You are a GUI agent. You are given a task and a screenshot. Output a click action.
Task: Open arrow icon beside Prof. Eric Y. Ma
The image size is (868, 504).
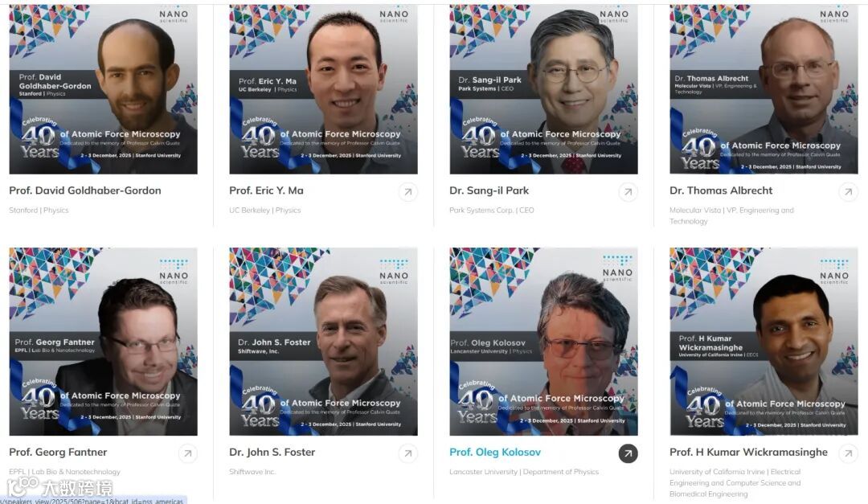point(408,192)
